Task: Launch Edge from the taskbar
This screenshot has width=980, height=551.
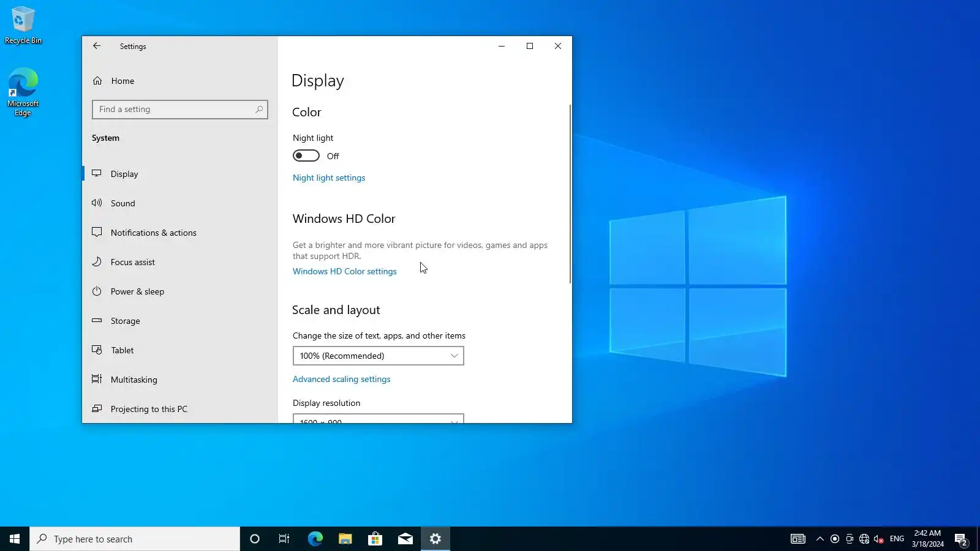Action: point(315,539)
